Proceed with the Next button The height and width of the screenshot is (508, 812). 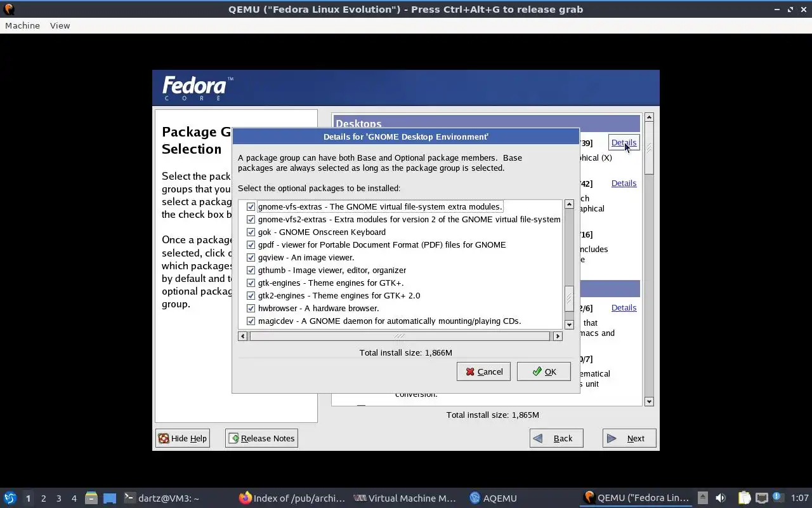[629, 438]
